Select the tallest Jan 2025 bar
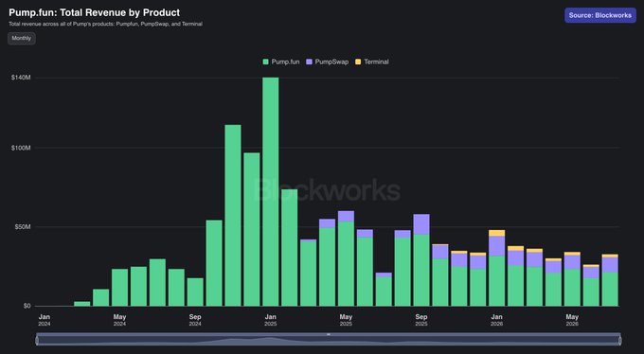 point(271,191)
